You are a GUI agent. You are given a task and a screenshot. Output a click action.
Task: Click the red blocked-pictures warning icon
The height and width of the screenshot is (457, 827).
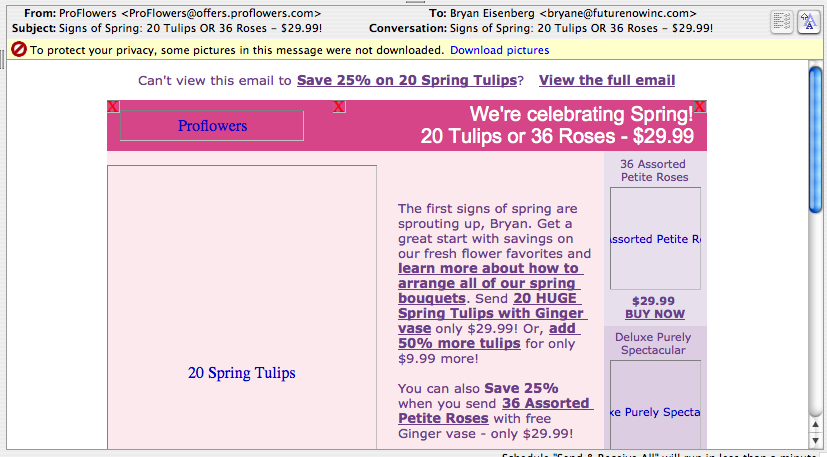[19, 50]
